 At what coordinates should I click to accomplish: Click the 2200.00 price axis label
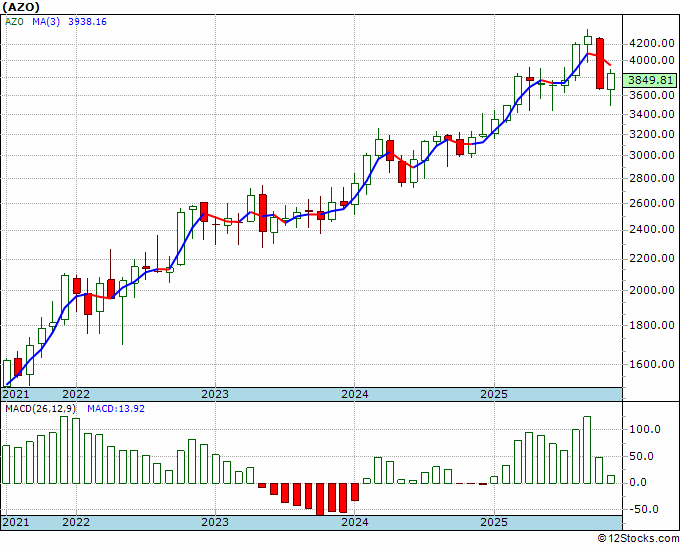[651, 258]
